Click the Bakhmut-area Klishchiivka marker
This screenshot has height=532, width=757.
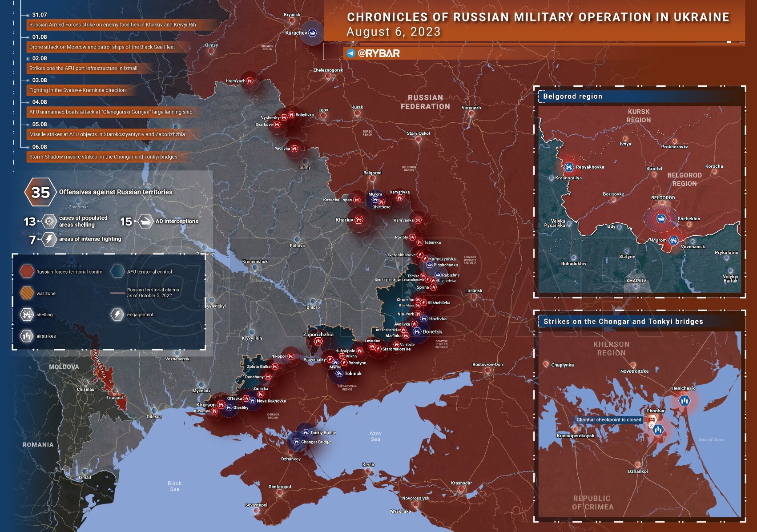(x=424, y=303)
